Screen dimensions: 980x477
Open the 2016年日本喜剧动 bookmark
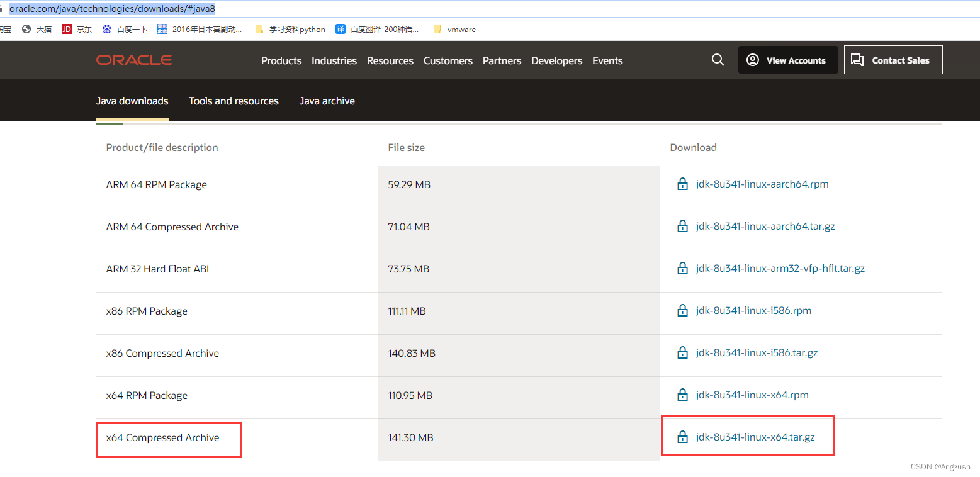point(200,29)
